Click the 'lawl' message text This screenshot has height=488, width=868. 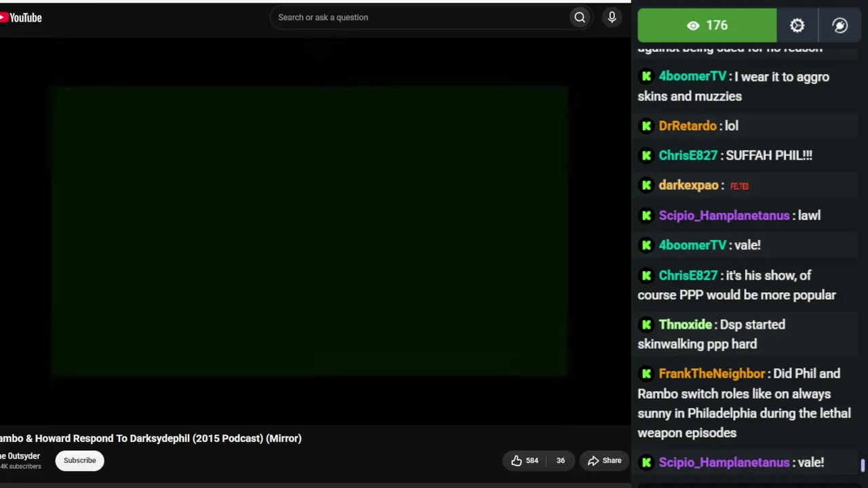[809, 216]
